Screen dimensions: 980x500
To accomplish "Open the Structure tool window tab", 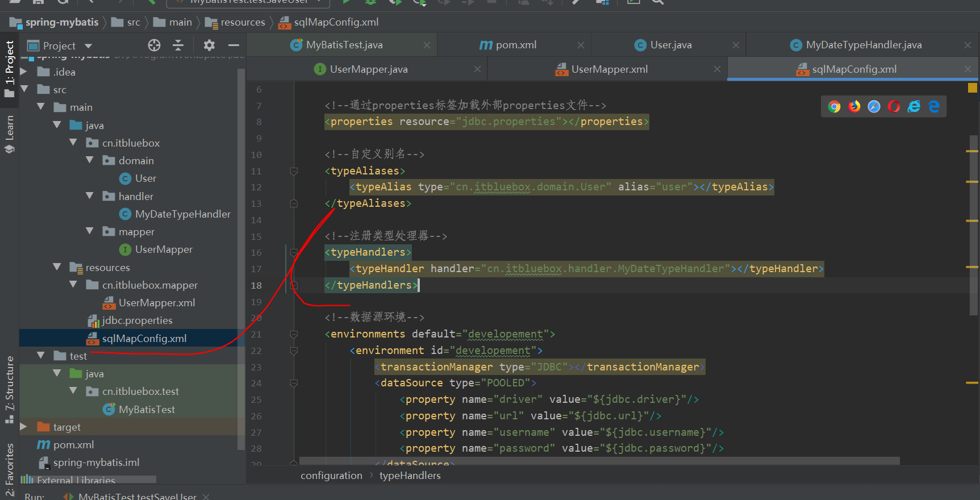I will coord(10,389).
